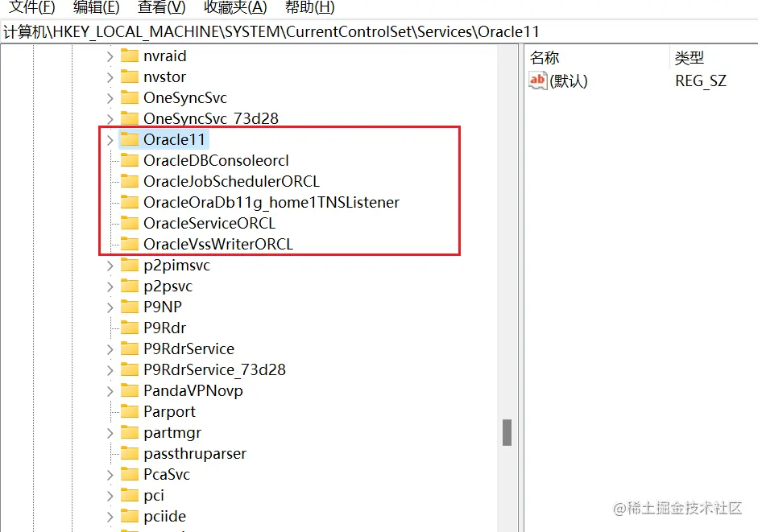Open the 编辑(E) menu

click(x=96, y=7)
